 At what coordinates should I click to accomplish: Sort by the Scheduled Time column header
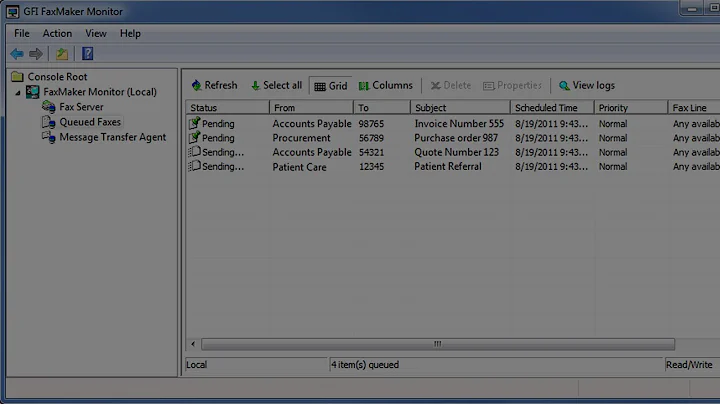pos(552,108)
